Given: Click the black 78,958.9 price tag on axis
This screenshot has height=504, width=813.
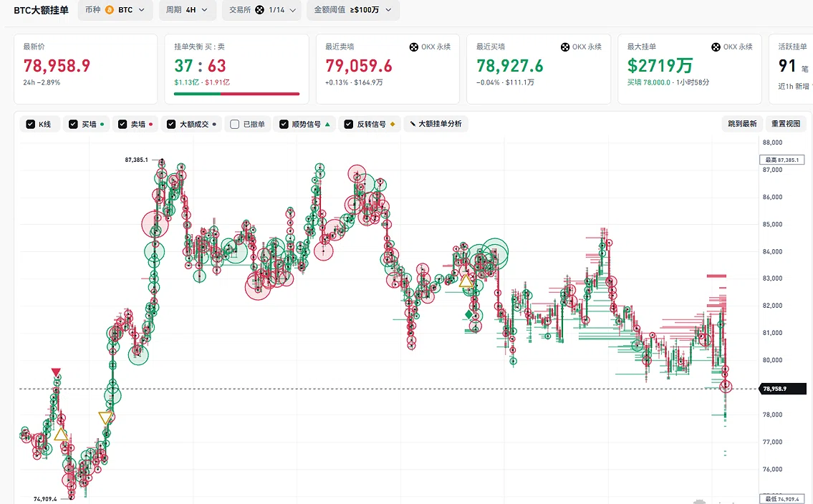Looking at the screenshot, I should (x=783, y=389).
